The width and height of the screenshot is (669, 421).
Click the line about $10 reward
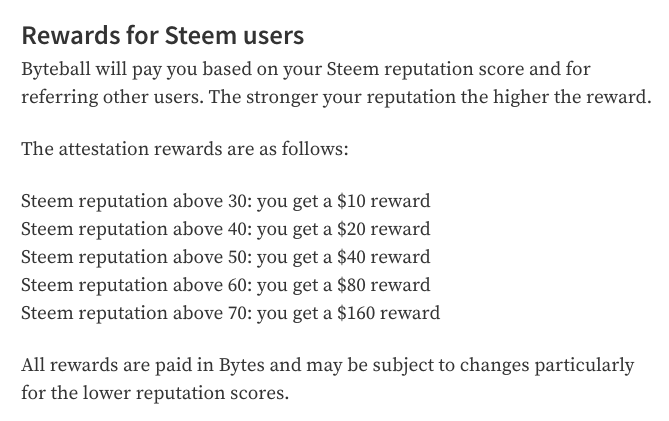tap(226, 202)
